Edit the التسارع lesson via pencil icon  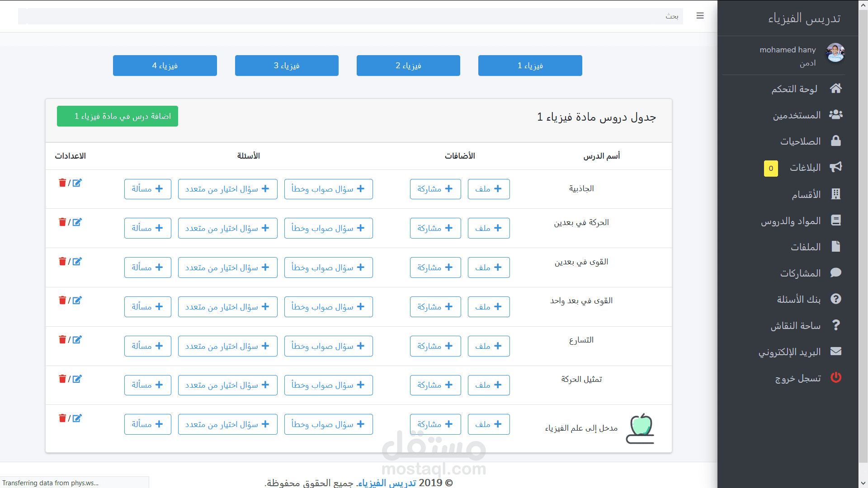pos(77,340)
